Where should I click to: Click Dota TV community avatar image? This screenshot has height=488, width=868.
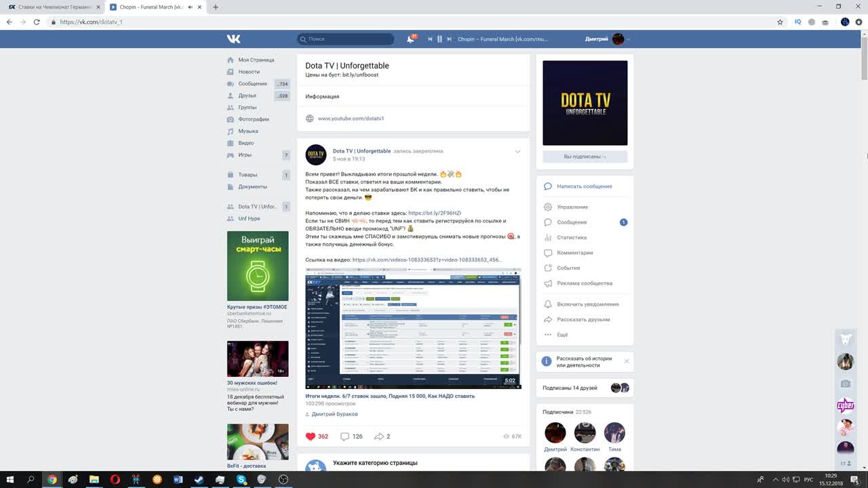coord(585,103)
